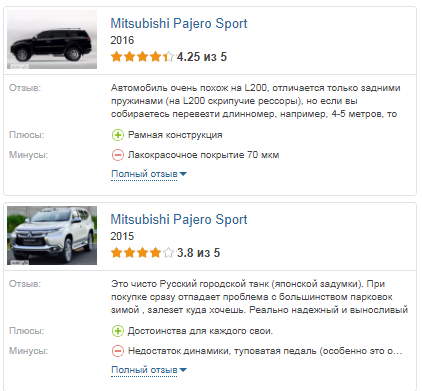Click the first star of 3.8 rating
The width and height of the screenshot is (422, 391).
point(117,252)
